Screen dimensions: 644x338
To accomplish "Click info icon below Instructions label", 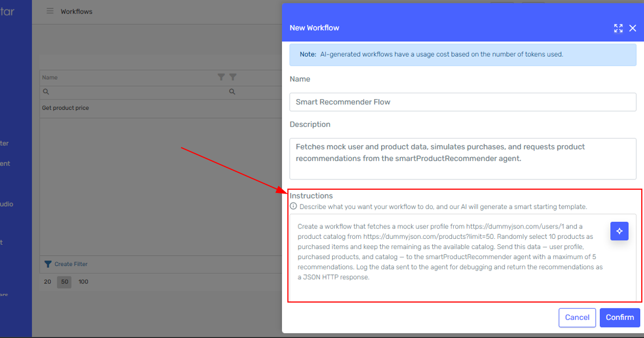I will (293, 207).
